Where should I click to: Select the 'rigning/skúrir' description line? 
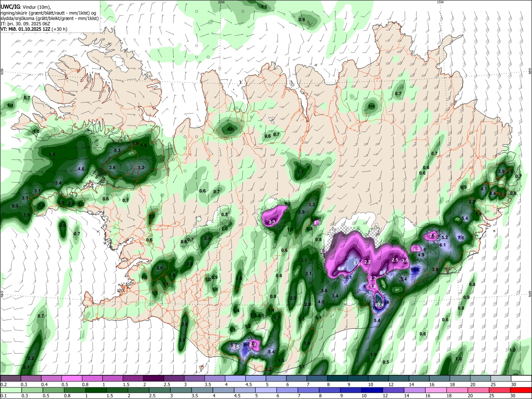click(49, 13)
